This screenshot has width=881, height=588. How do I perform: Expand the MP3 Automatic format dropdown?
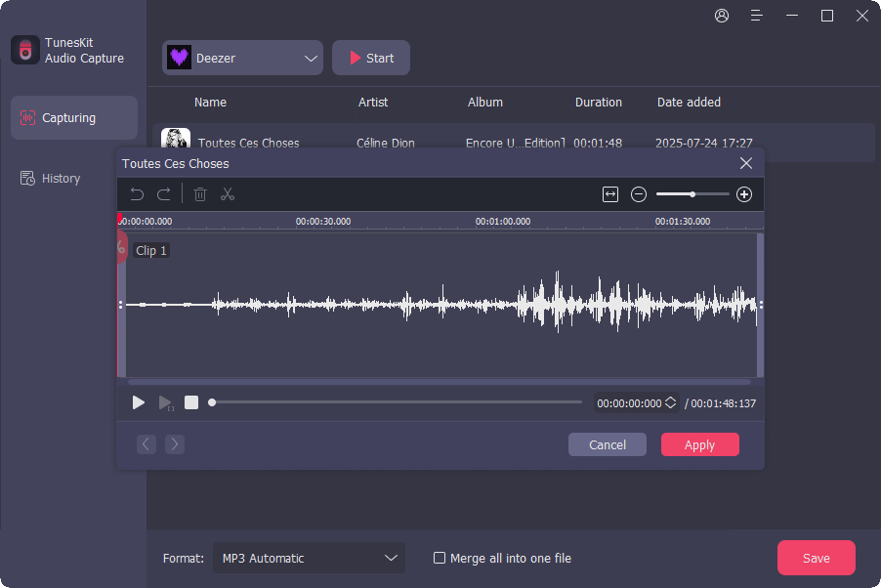point(308,558)
